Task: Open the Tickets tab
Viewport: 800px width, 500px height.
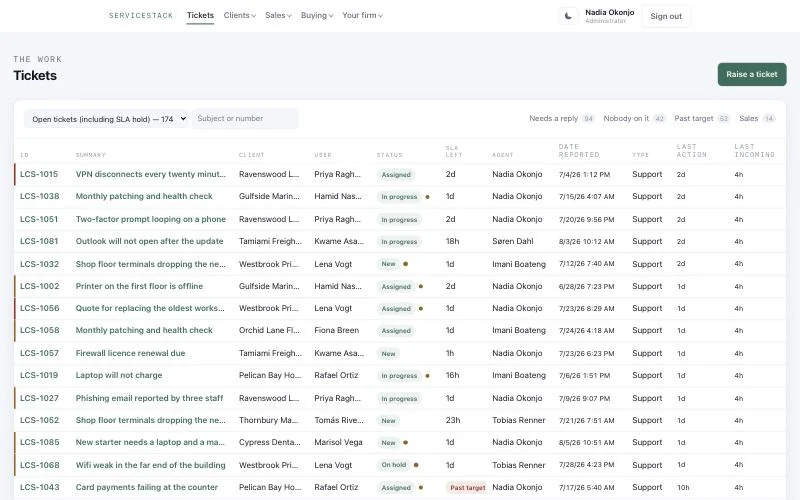Action: click(x=200, y=15)
